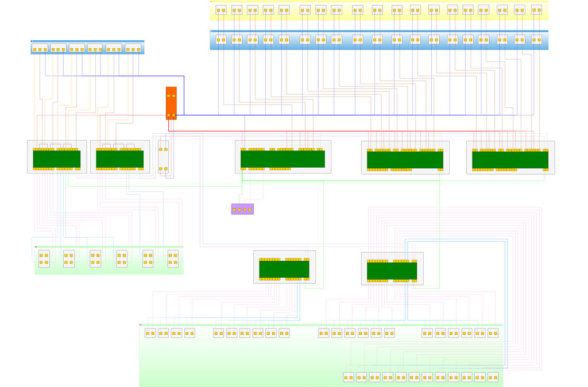This screenshot has height=387, width=588.
Task: Enable a terminal pin on the blue header strip
Action: click(x=220, y=40)
